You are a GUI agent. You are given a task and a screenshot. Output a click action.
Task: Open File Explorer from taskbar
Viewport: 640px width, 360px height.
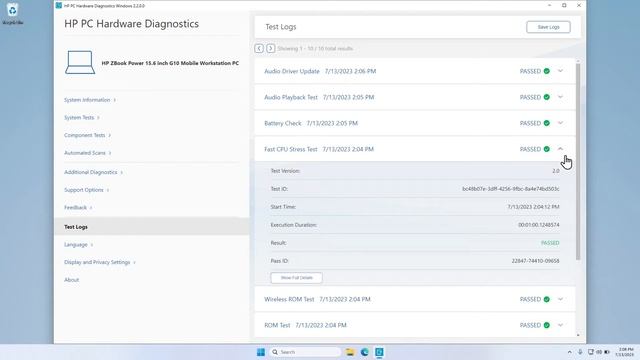pyautogui.click(x=350, y=352)
